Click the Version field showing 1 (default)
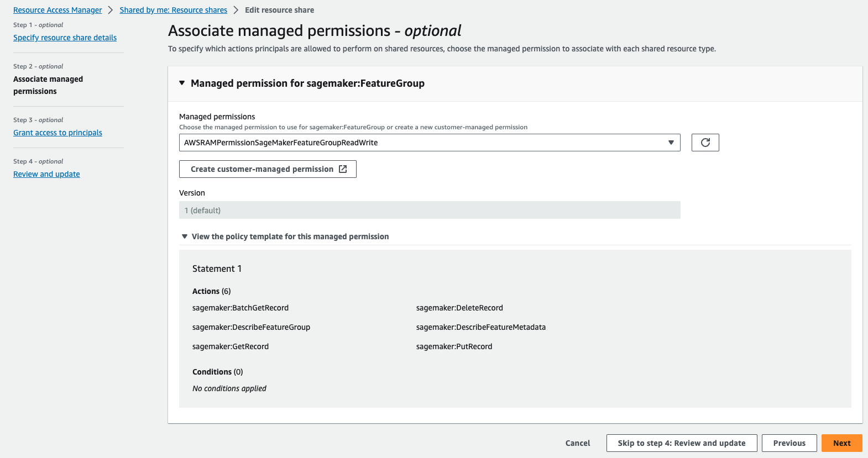 point(429,210)
